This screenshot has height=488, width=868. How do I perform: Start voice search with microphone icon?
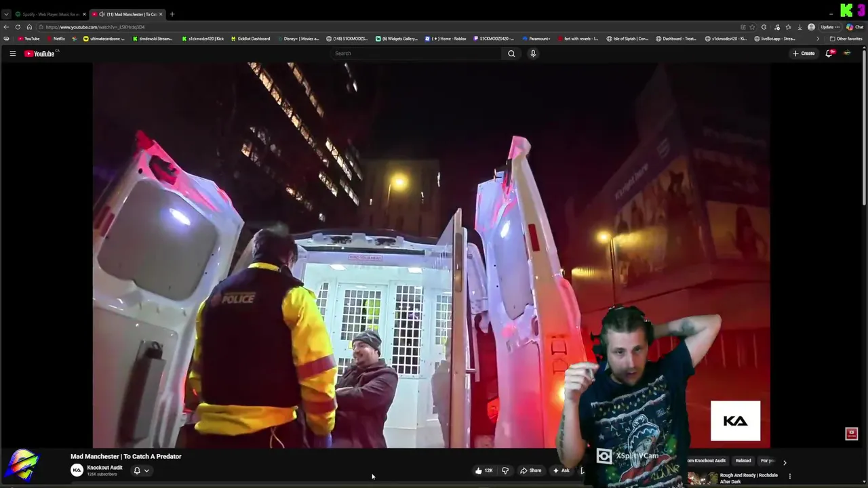click(x=533, y=54)
